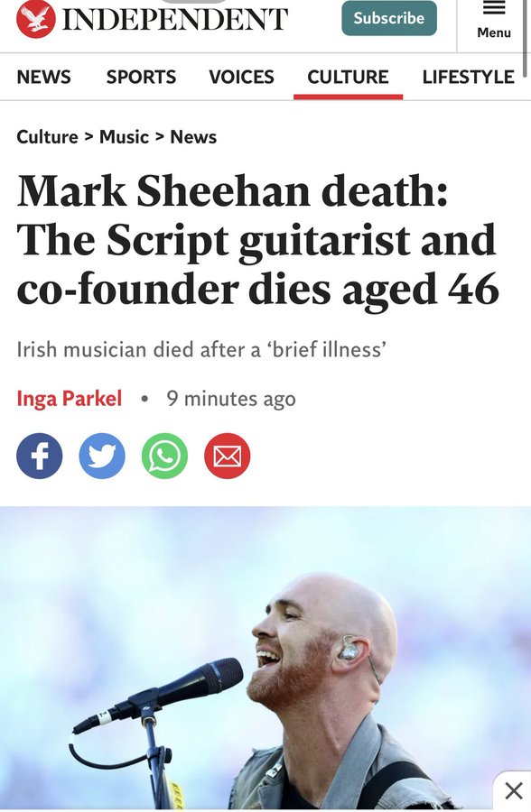View author Inga Parkel's profile

[x=69, y=399]
